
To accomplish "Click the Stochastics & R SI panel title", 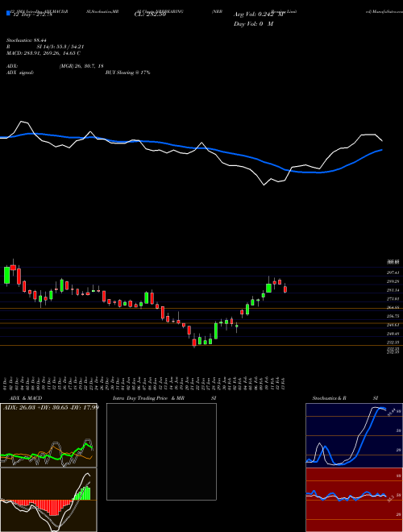I will (x=345, y=398).
